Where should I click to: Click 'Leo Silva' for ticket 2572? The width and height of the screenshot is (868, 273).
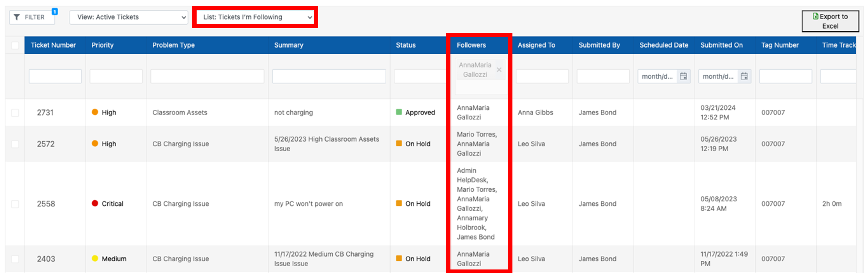(531, 144)
